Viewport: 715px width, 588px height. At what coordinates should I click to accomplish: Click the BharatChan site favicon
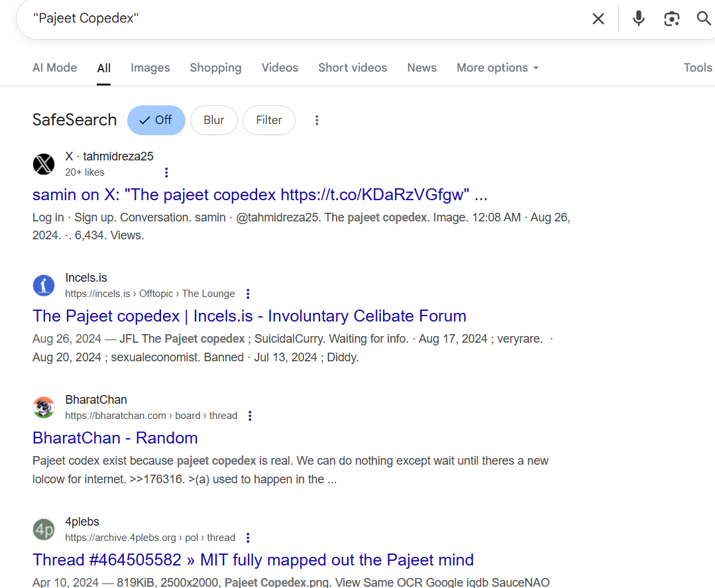point(44,408)
